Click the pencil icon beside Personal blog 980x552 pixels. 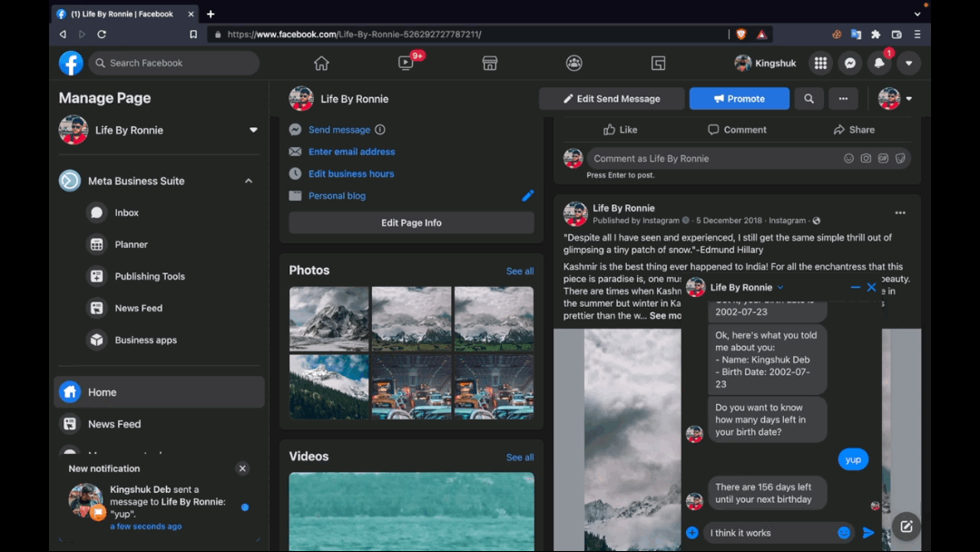(527, 196)
